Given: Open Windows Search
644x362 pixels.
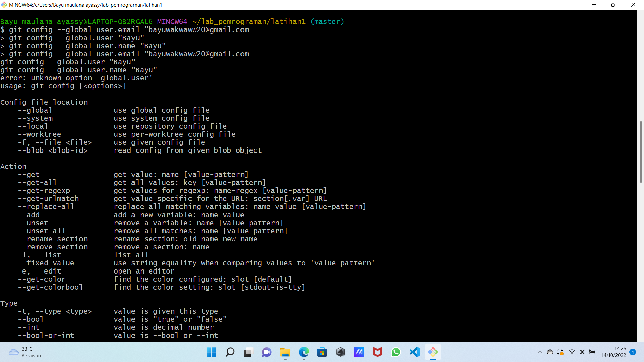Looking at the screenshot, I should 230,352.
